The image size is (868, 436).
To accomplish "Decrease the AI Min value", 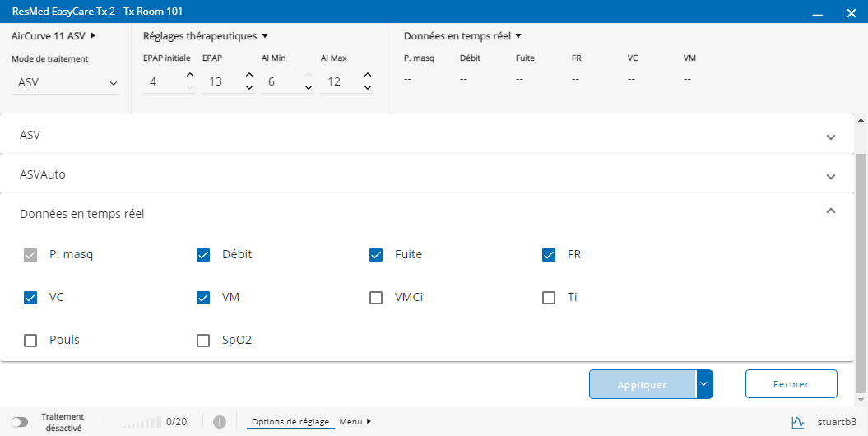I will pos(309,87).
